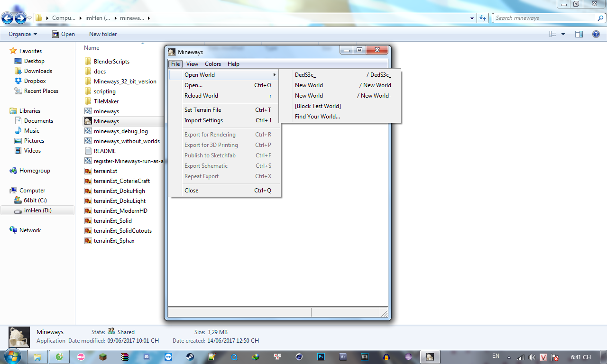Expand the Organize dropdown
607x364 pixels.
tap(23, 34)
